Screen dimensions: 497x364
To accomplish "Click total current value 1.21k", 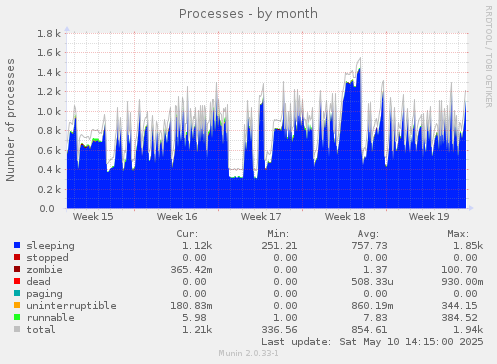I will (197, 330).
